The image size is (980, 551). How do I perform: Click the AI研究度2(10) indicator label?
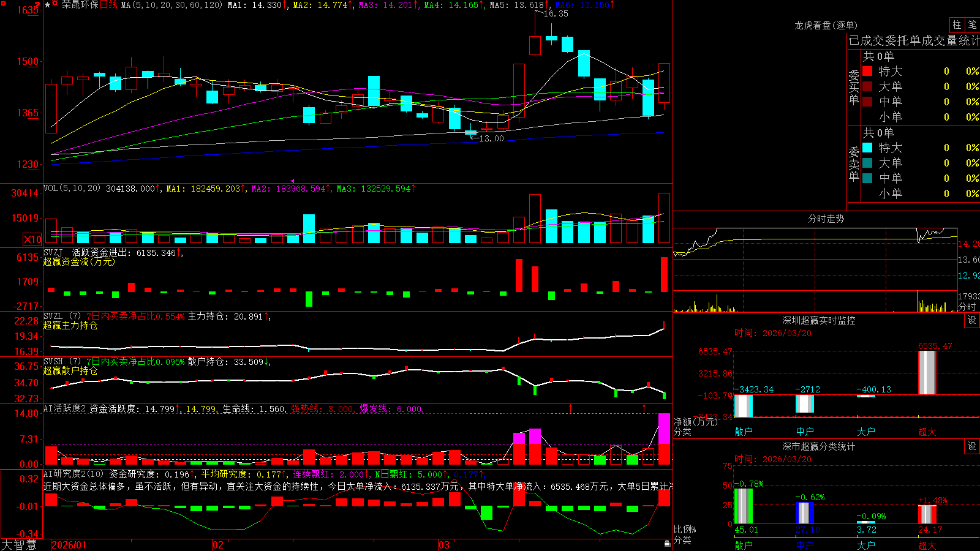click(74, 474)
